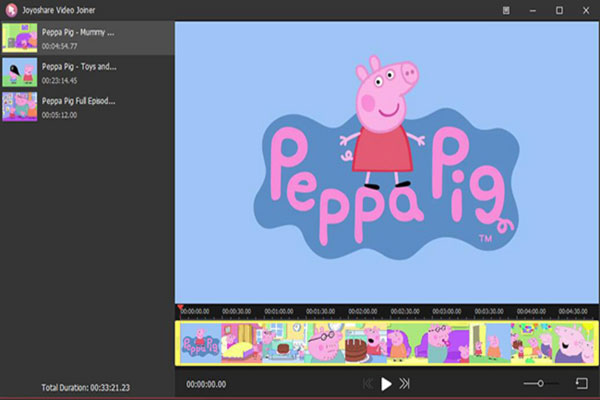Click thumbnail of second video in list
Screen dimensions: 600x400
tap(19, 73)
